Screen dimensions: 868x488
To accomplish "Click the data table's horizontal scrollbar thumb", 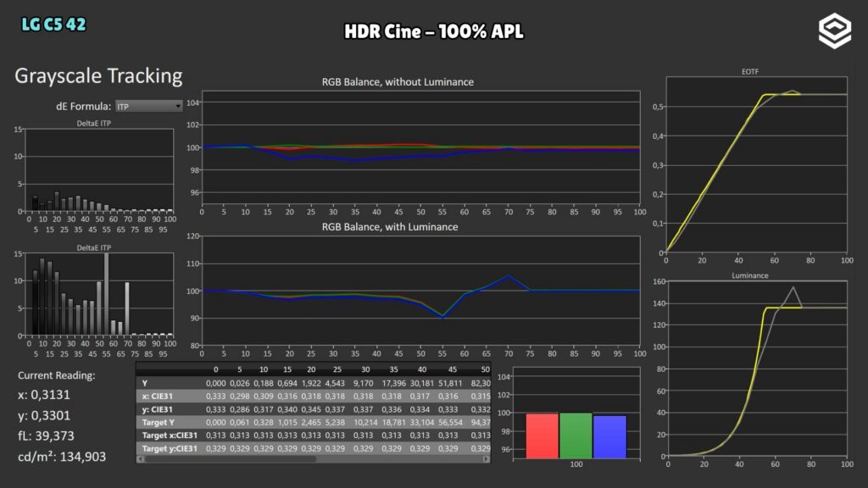I will tap(231, 458).
